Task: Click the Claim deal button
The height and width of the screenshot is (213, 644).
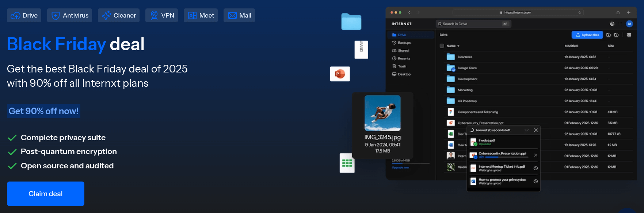Action: [x=46, y=194]
